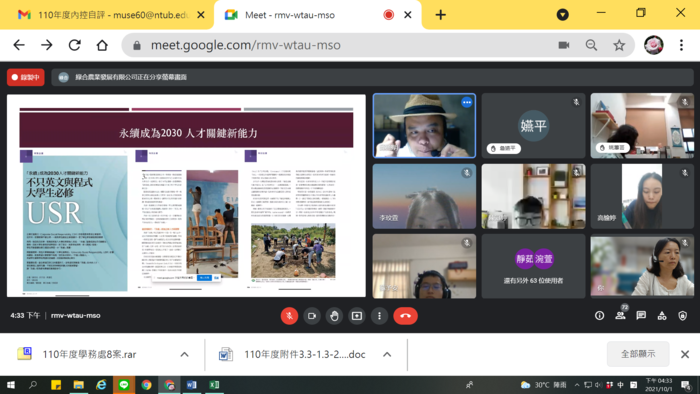Viewport: 700px width, 394px height.
Task: Click the 4:33 下午 meeting time text
Action: coord(25,315)
